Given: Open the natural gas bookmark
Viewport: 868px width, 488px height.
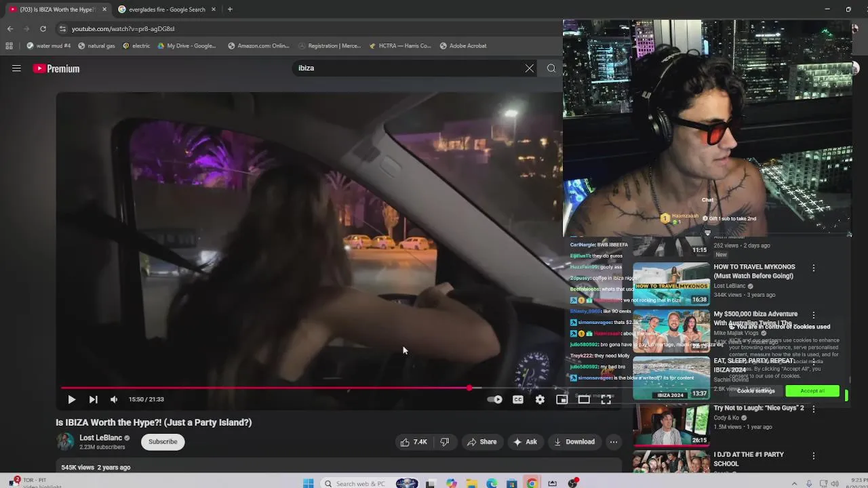Looking at the screenshot, I should coord(96,46).
